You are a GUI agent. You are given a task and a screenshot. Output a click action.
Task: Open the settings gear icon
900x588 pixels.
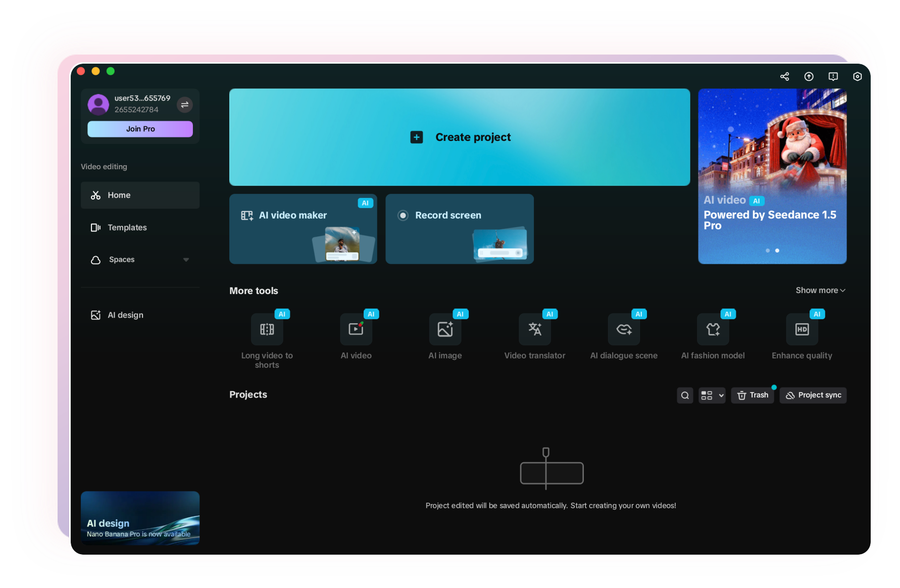(x=857, y=76)
